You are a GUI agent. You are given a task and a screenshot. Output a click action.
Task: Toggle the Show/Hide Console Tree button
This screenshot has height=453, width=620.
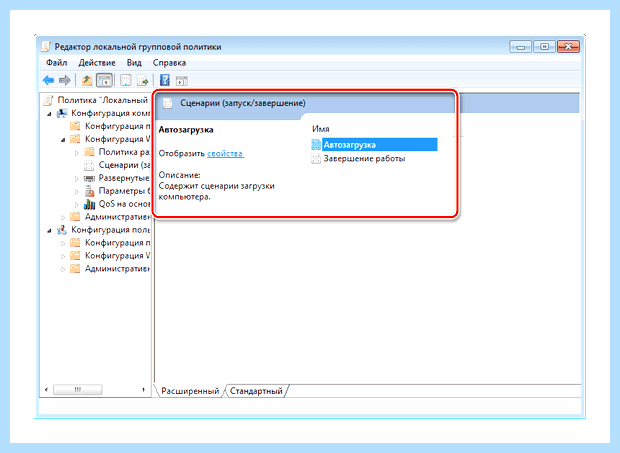[x=104, y=81]
